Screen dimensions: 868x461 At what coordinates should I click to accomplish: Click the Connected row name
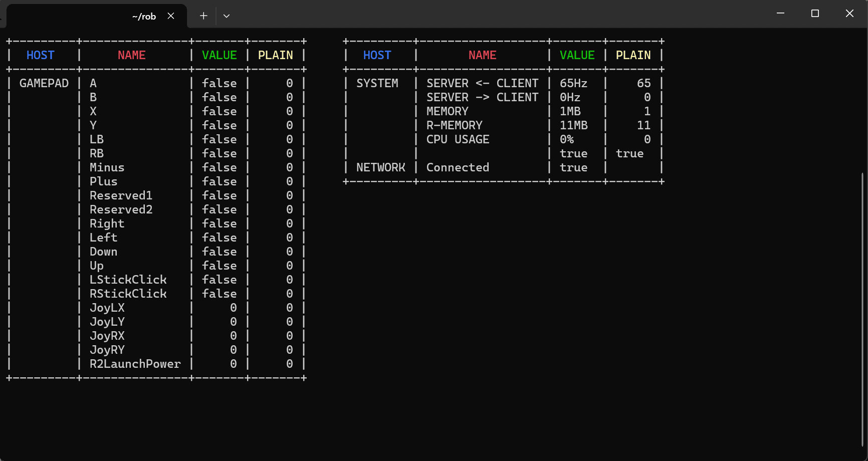[x=458, y=167]
